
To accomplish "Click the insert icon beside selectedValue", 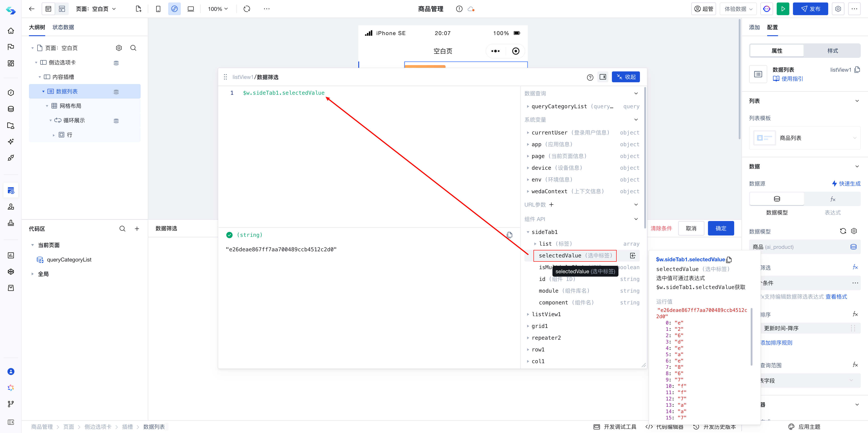I will (x=633, y=256).
